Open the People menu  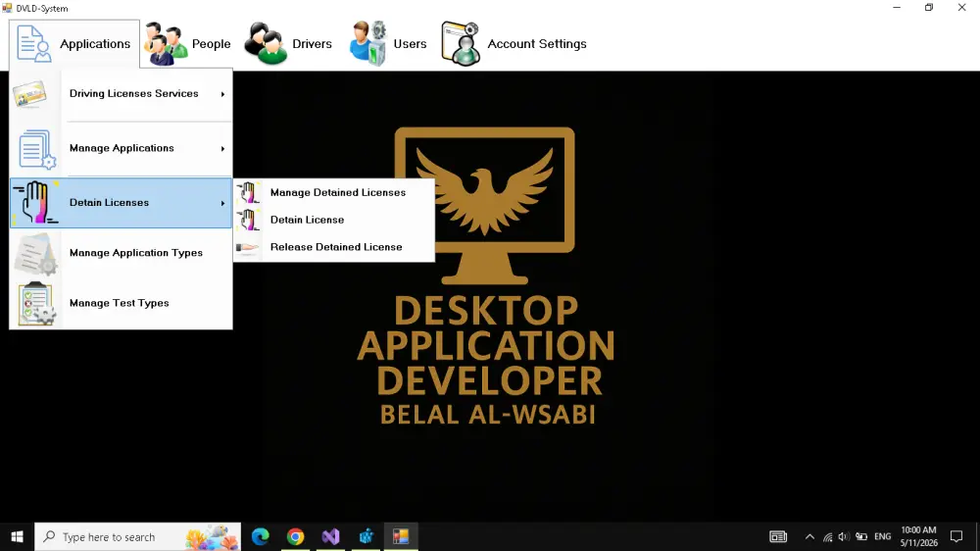(187, 44)
